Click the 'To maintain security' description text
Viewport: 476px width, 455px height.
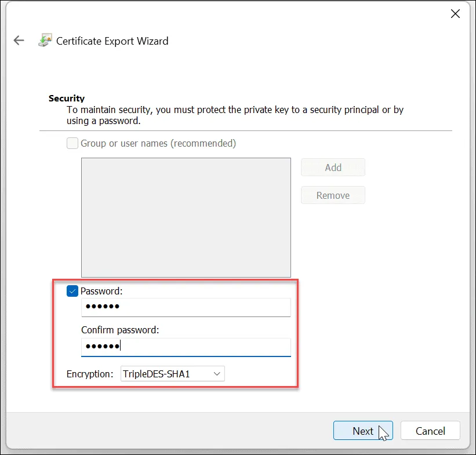pos(235,115)
